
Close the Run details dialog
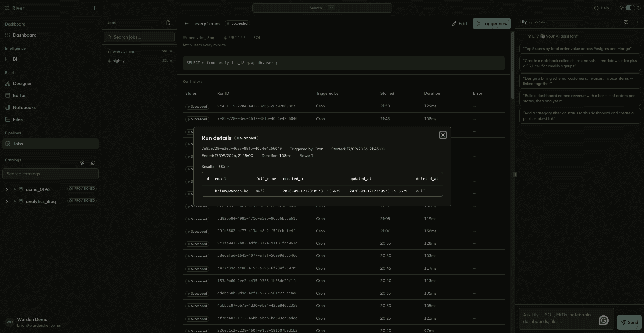[443, 135]
